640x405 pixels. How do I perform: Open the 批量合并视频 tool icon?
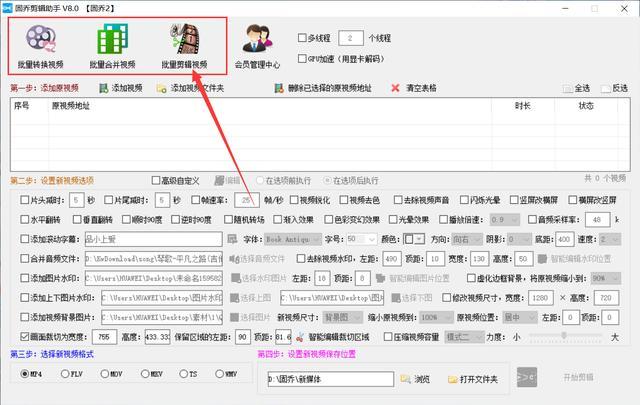tap(112, 39)
